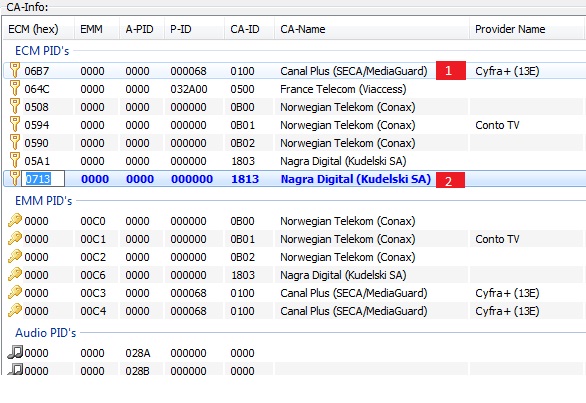Click the audio note icon for 028B
The image size is (586, 403).
click(15, 370)
